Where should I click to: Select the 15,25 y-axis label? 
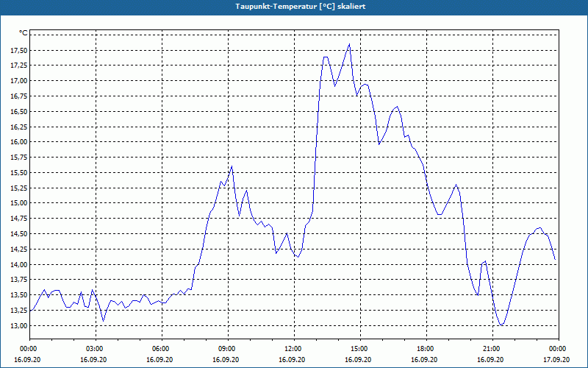(20, 188)
